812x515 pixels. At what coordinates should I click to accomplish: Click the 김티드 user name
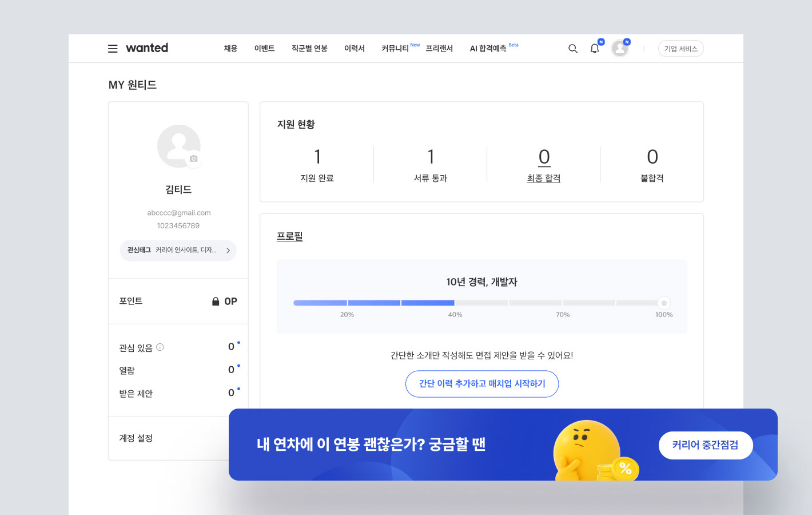coord(178,189)
